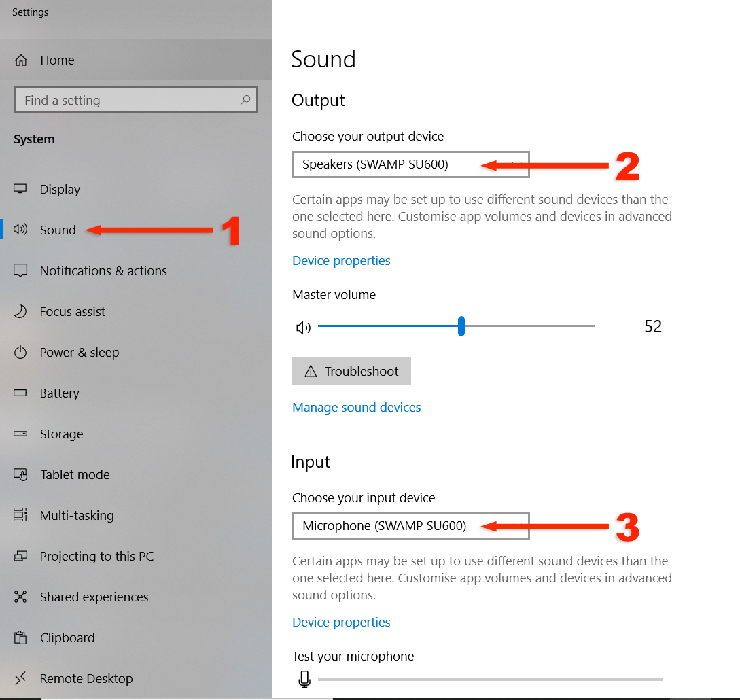The height and width of the screenshot is (700, 740).
Task: Click the Clipboard icon in sidebar
Action: (20, 637)
